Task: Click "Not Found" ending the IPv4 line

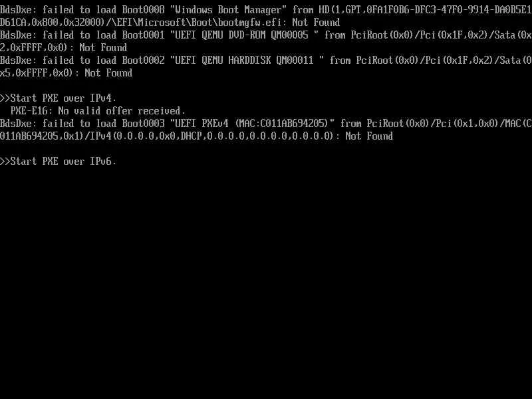Action: 369,136
